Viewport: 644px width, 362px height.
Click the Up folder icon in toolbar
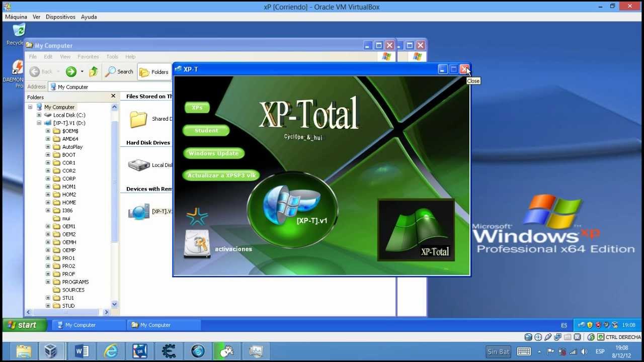[x=94, y=71]
